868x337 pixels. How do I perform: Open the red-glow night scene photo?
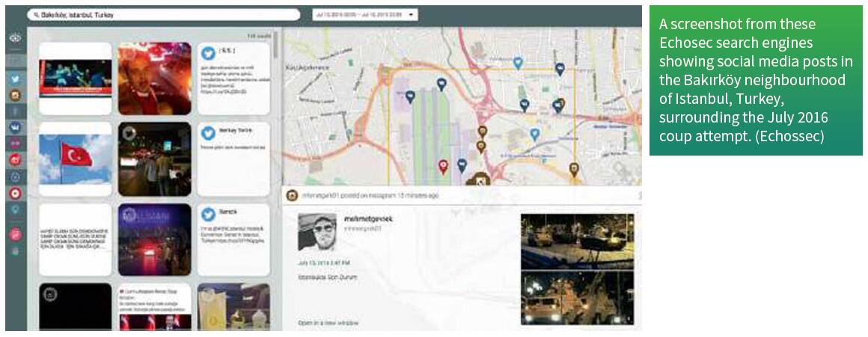[x=154, y=240]
